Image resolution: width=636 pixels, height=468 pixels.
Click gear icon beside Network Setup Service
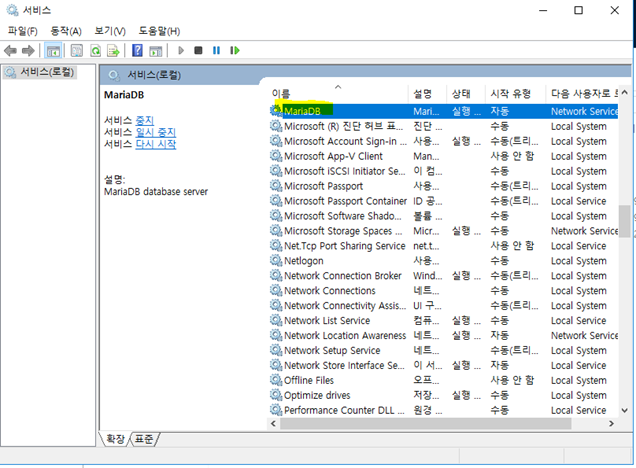276,350
